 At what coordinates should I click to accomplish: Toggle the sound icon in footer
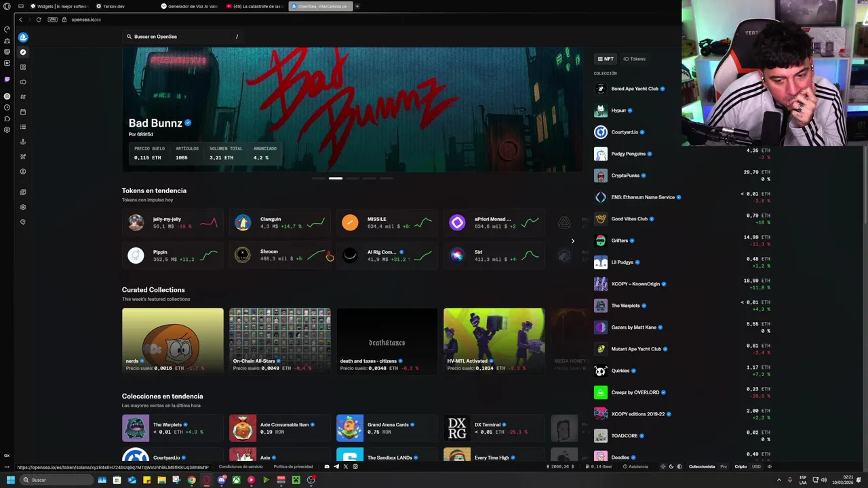[770, 466]
